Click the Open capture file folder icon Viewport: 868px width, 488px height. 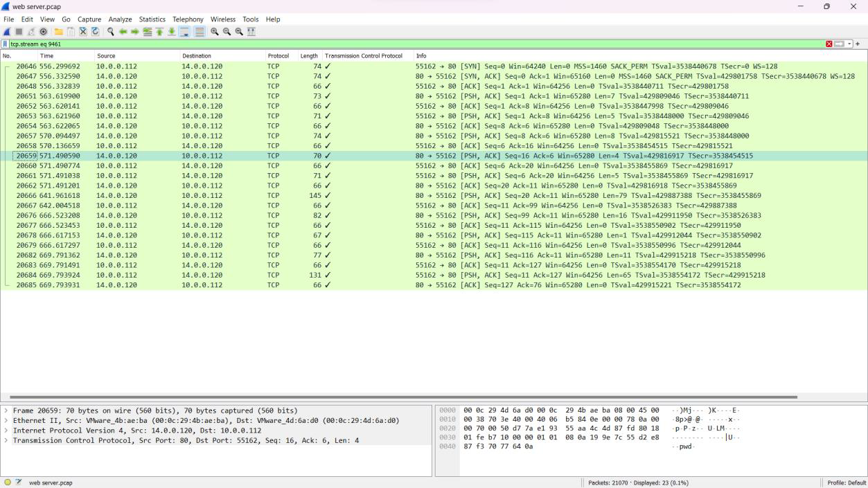59,32
